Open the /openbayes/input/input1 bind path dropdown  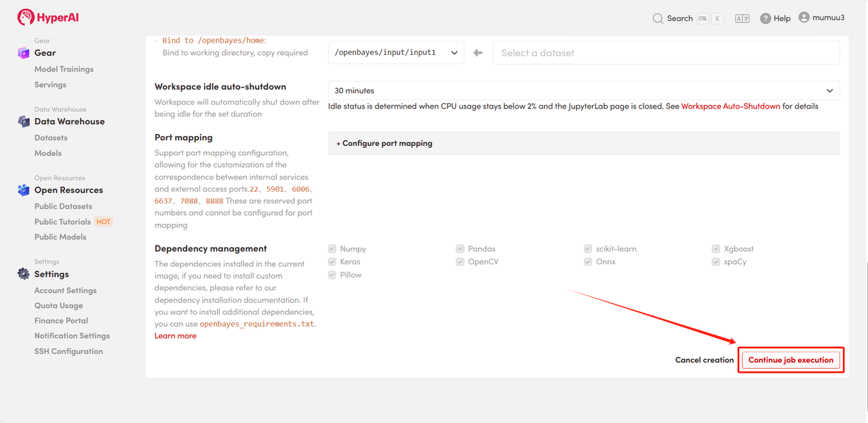396,53
